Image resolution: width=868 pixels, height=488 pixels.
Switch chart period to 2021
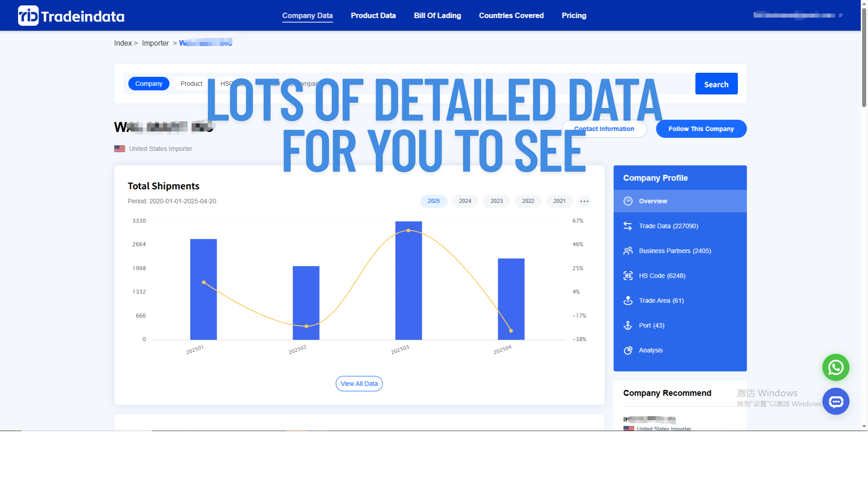tap(560, 201)
